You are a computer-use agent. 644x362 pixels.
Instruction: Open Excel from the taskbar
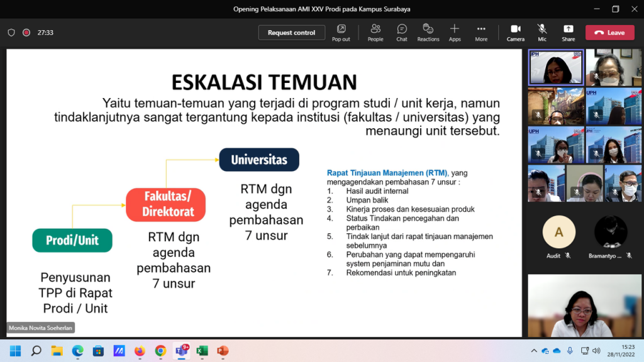tap(202, 351)
